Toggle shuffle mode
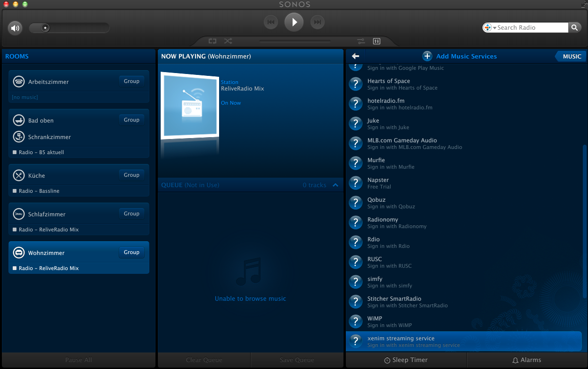Image resolution: width=588 pixels, height=369 pixels. [228, 41]
